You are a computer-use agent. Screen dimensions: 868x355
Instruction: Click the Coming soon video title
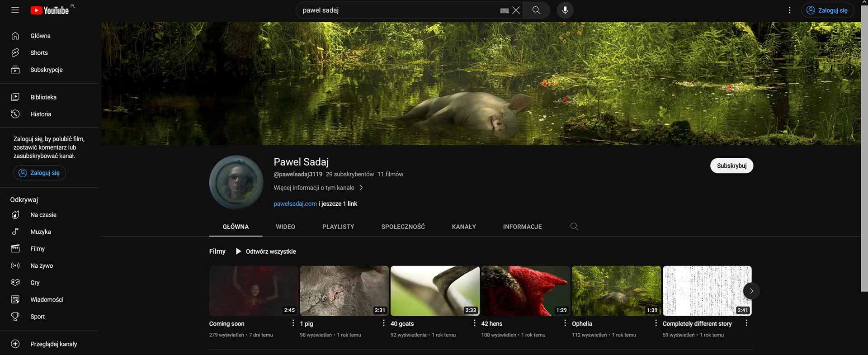[x=226, y=324]
